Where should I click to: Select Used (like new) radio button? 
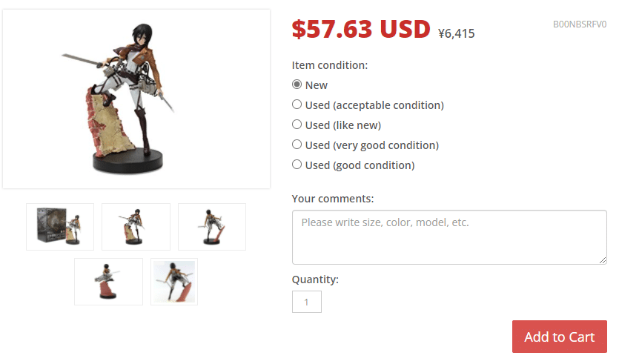click(297, 125)
